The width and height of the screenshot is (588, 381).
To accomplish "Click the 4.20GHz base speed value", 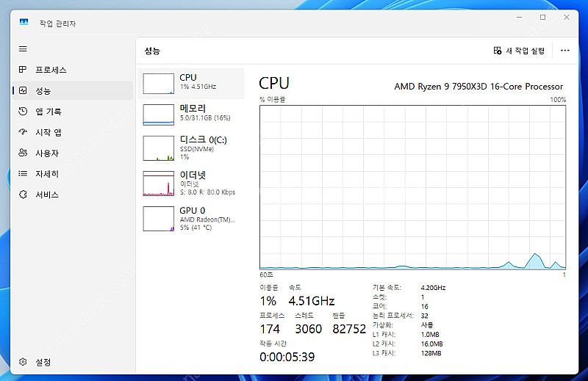I will [433, 288].
